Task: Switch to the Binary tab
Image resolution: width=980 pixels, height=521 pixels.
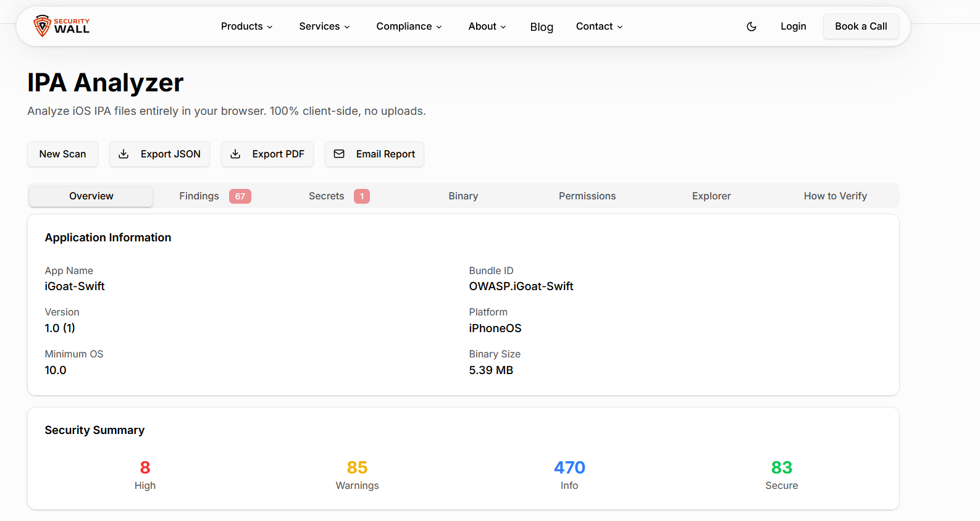Action: [463, 196]
